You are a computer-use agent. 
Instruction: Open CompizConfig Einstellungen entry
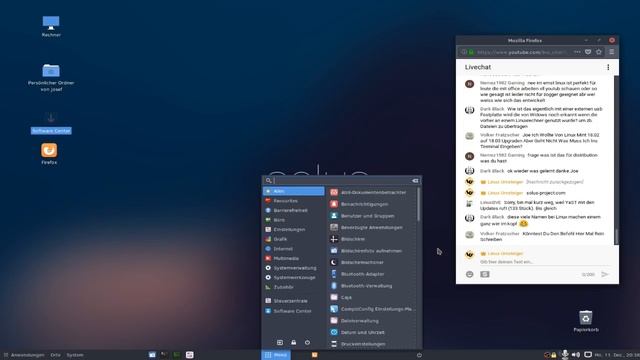372,309
